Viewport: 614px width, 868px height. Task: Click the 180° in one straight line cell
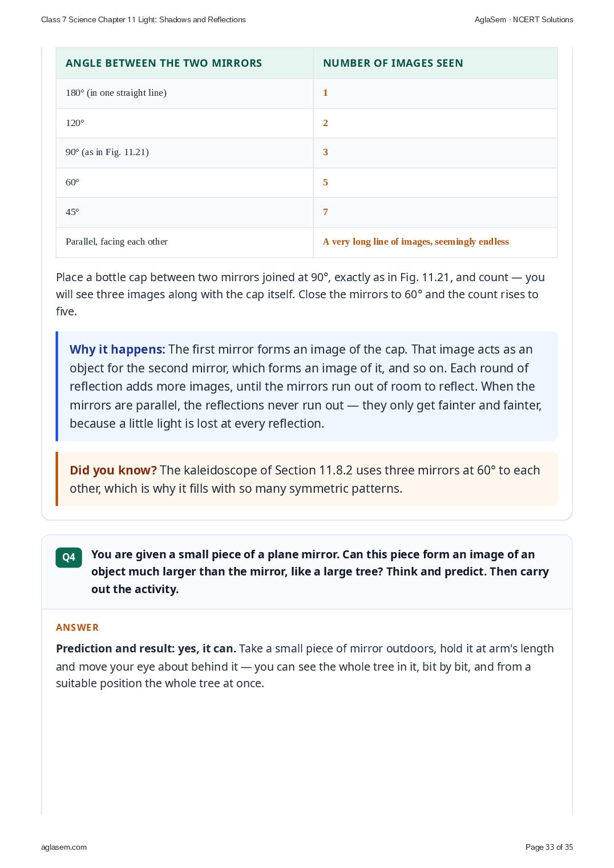coord(184,93)
